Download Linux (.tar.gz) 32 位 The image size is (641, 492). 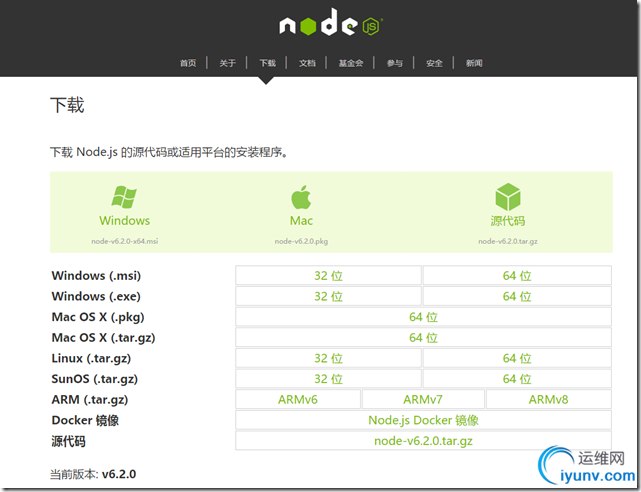(x=328, y=358)
